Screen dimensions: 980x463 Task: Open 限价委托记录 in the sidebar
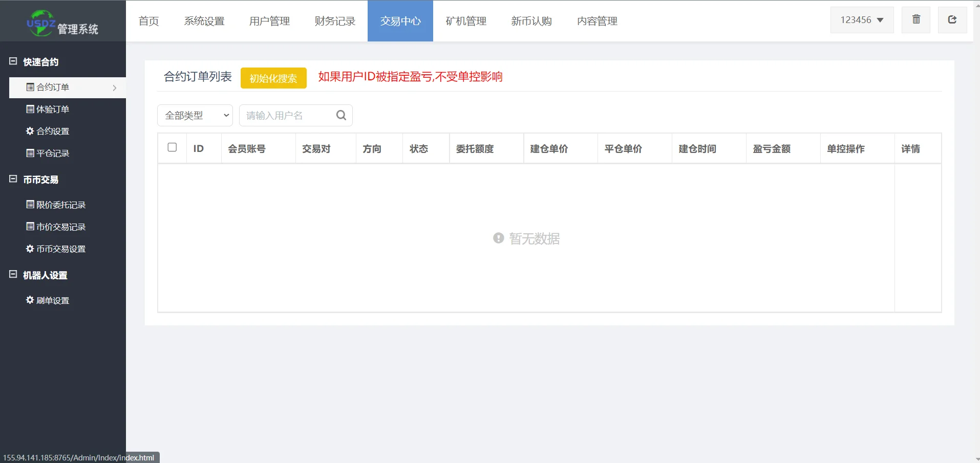[56, 205]
